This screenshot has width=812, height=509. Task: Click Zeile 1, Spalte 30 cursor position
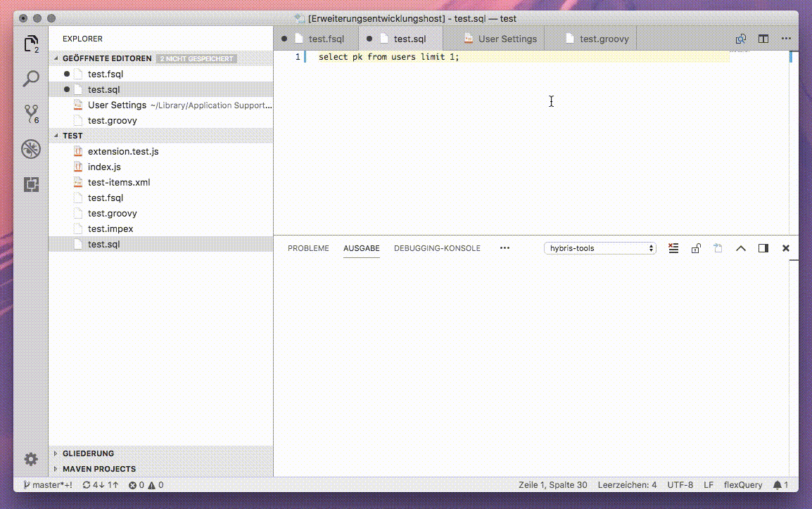pyautogui.click(x=552, y=484)
